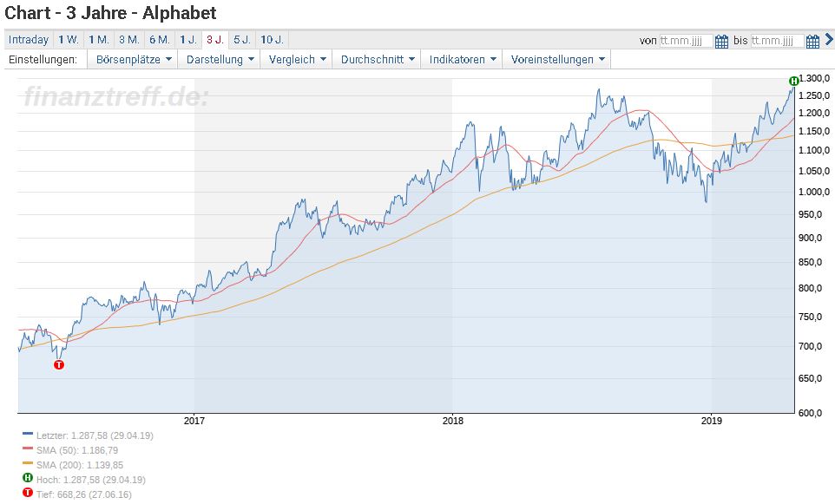Open the Vergleich dropdown
This screenshot has width=835, height=504.
click(297, 60)
